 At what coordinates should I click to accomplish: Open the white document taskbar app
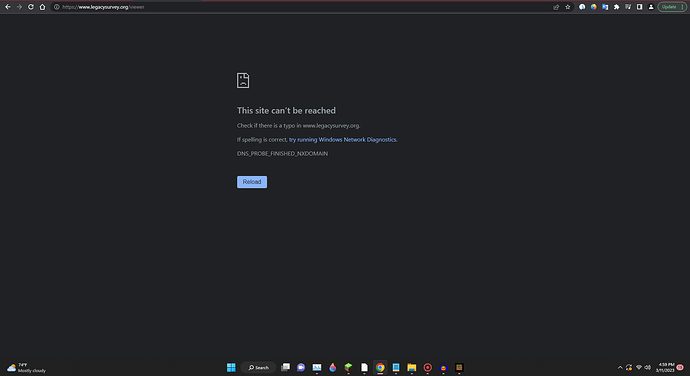(x=364, y=367)
